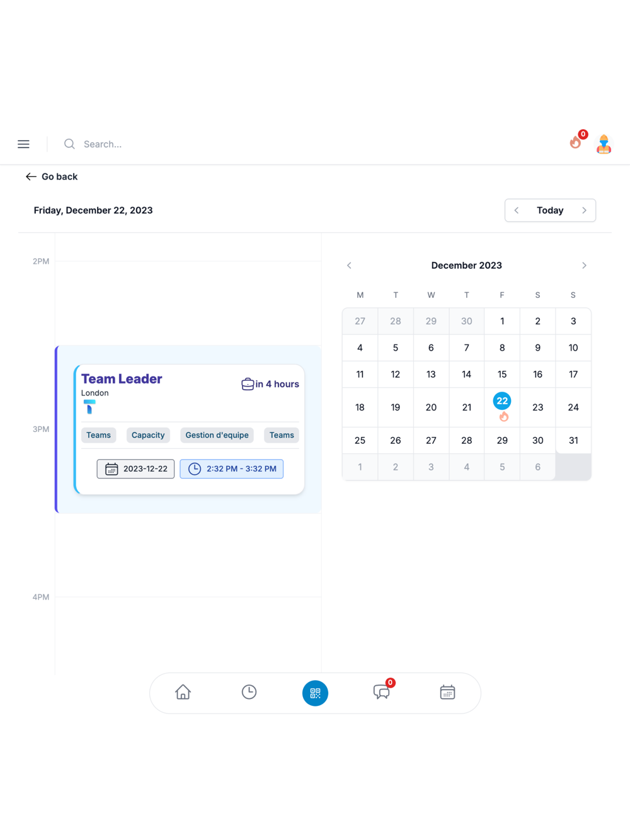Select November 27 greyed date
Screen dimensions: 630x840
360,321
